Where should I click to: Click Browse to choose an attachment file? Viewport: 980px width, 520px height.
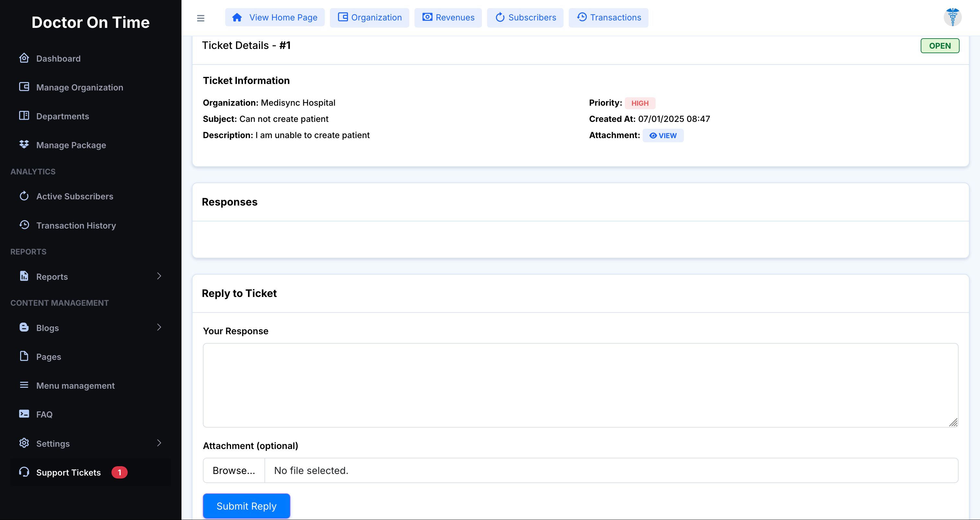[x=234, y=470]
